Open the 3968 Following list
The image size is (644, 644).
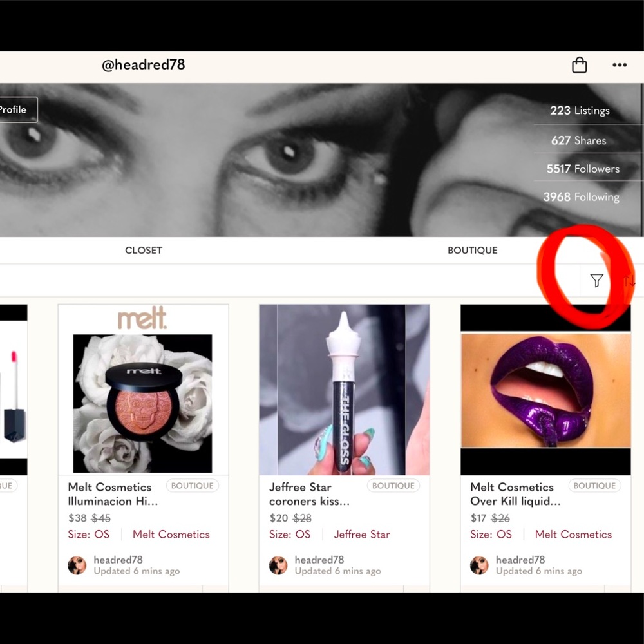tap(581, 197)
